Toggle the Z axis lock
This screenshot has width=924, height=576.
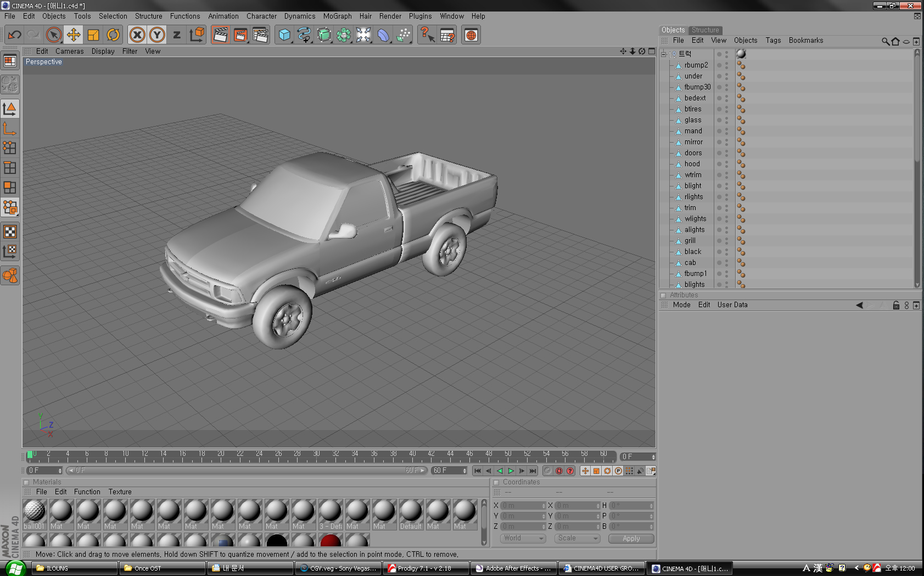pyautogui.click(x=177, y=35)
